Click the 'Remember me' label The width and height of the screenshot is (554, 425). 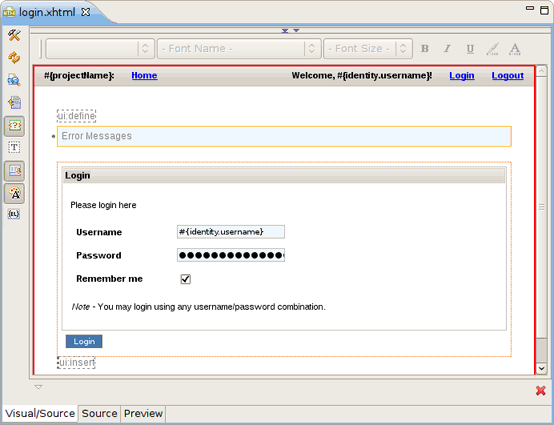110,279
